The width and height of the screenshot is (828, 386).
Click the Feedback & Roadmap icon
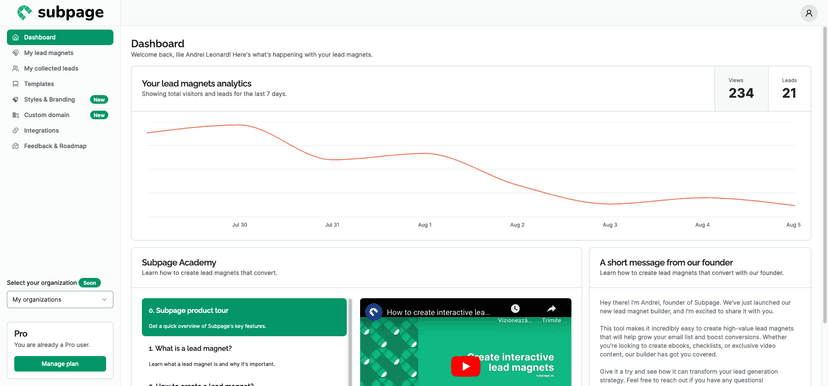coord(15,146)
